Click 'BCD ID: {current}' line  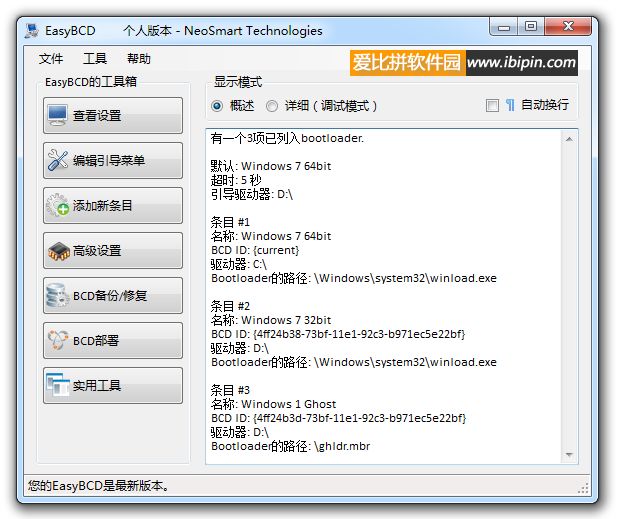255,250
